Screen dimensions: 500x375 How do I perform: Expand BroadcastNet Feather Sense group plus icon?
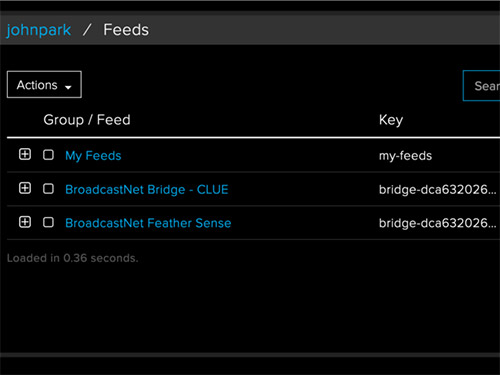(x=25, y=222)
